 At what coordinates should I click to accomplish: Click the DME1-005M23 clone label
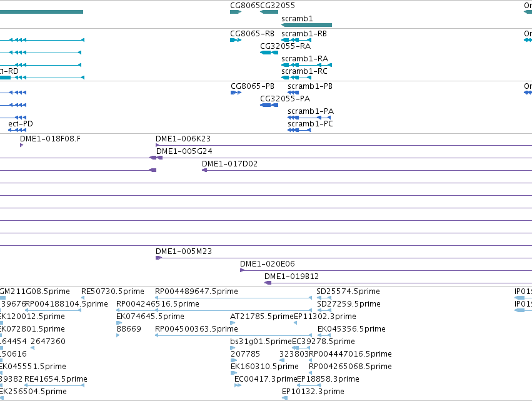point(184,251)
